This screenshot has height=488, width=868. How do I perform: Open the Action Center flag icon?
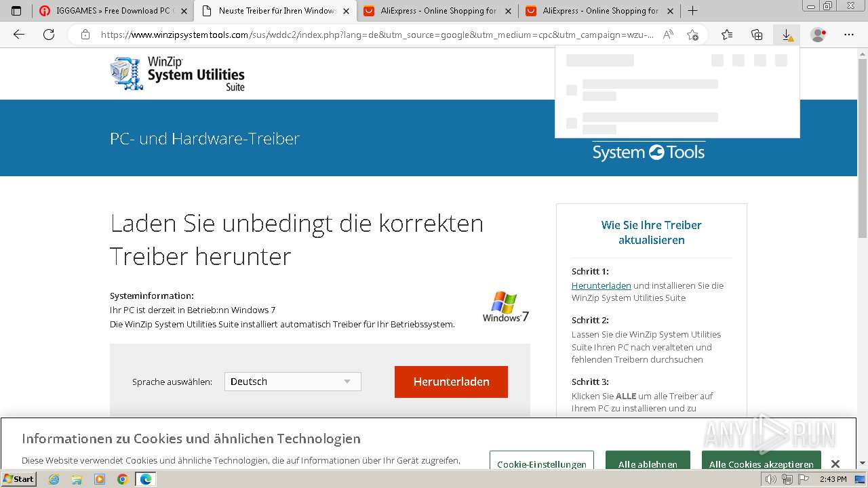804,479
